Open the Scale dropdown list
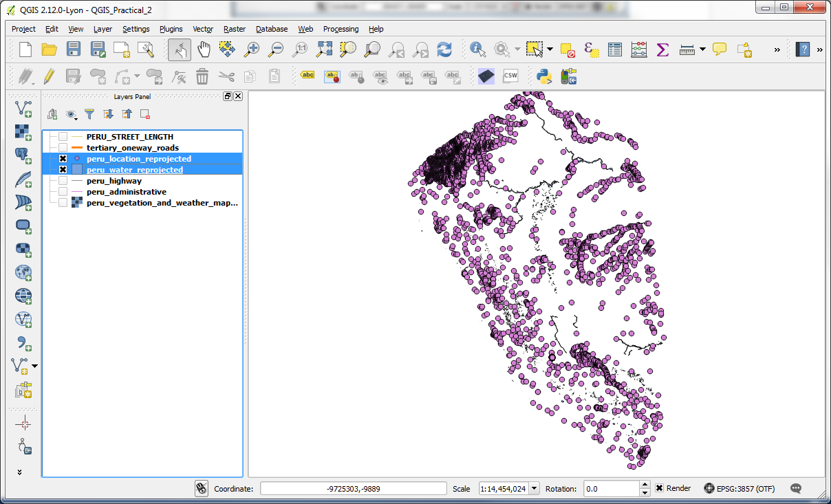The height and width of the screenshot is (504, 831). 535,488
